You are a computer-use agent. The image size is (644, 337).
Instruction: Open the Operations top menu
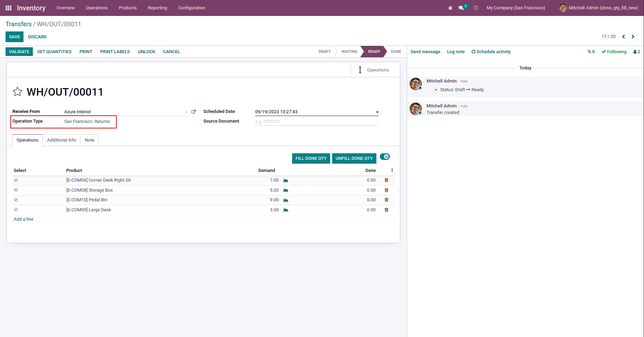(97, 8)
